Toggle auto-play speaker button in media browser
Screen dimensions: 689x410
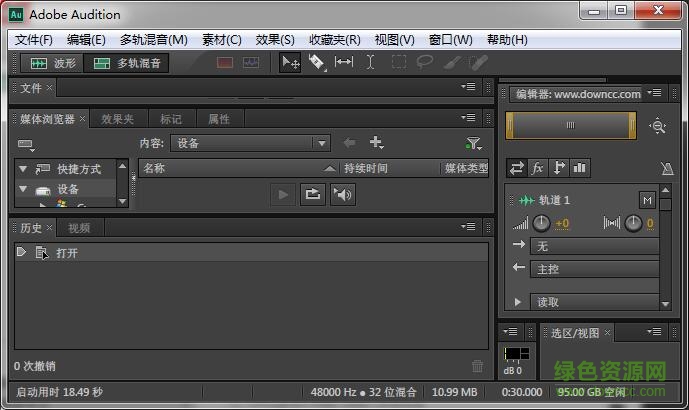[x=343, y=195]
